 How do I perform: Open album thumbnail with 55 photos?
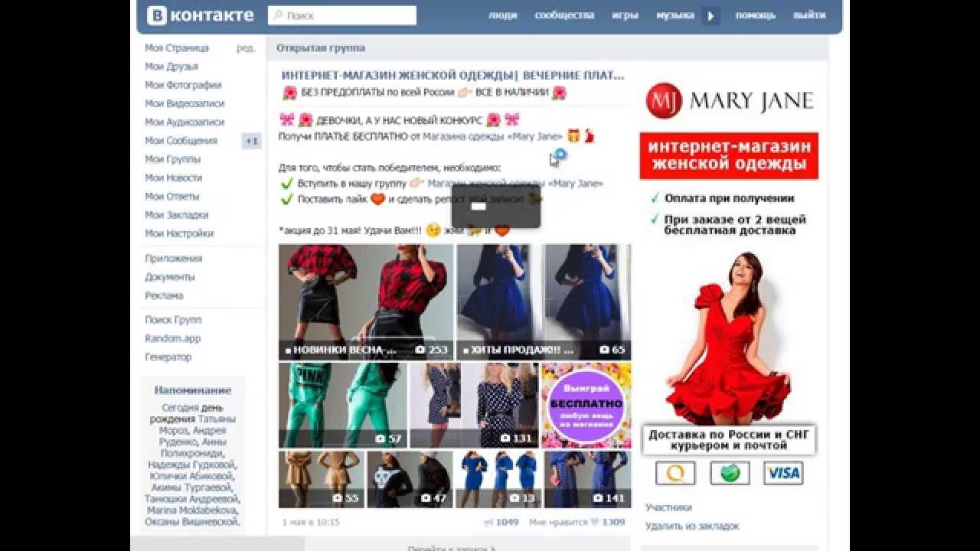322,480
